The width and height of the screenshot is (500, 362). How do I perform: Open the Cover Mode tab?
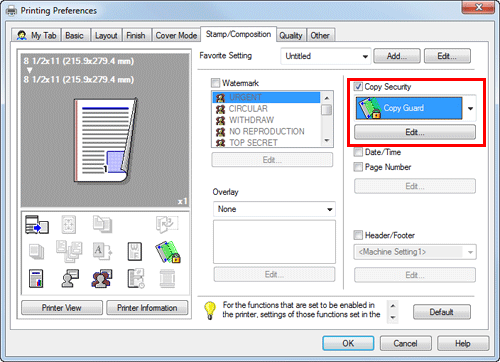[x=176, y=35]
